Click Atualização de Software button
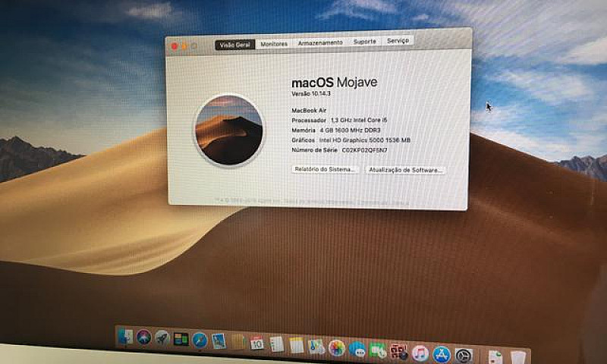This screenshot has height=364, width=607. [405, 170]
